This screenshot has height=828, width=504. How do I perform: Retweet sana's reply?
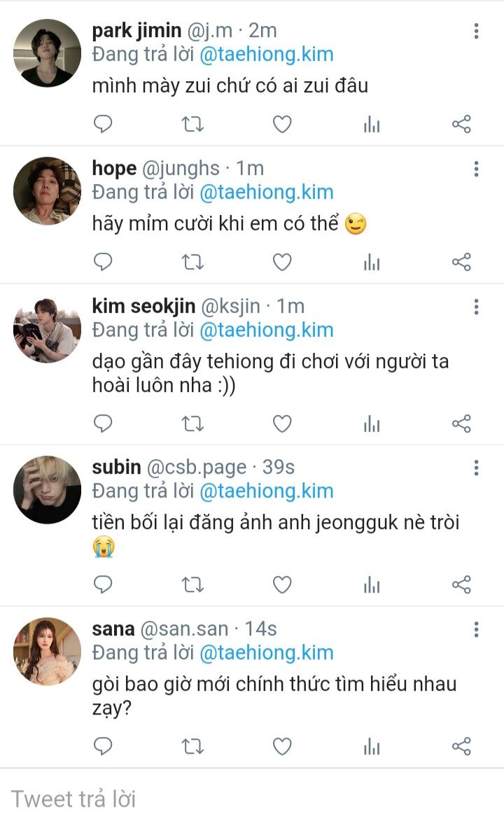pos(192,746)
